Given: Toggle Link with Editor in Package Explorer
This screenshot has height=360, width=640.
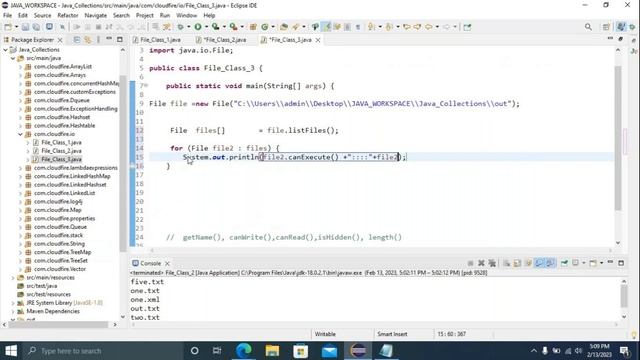Looking at the screenshot, I should click(x=88, y=40).
